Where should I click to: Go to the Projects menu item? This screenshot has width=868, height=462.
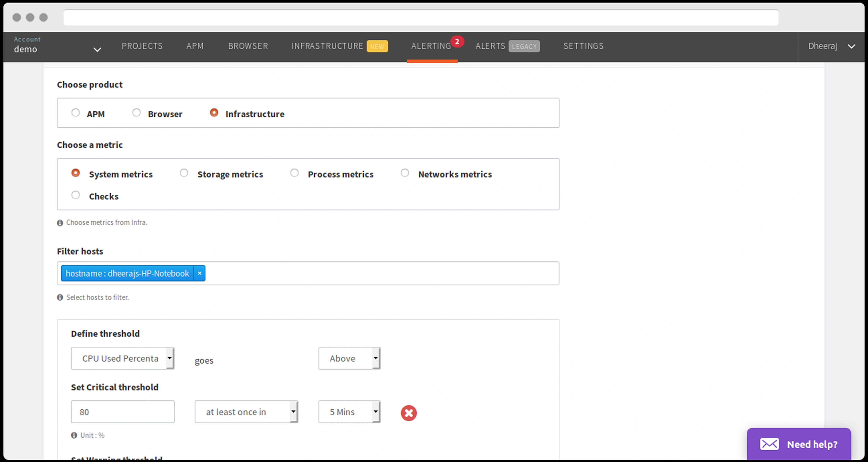(x=142, y=46)
